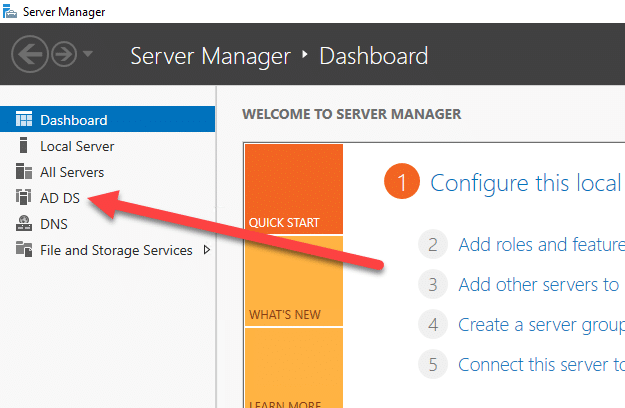Screen dimensions: 625x408
Task: Select the QUICK START tile
Action: 294,189
